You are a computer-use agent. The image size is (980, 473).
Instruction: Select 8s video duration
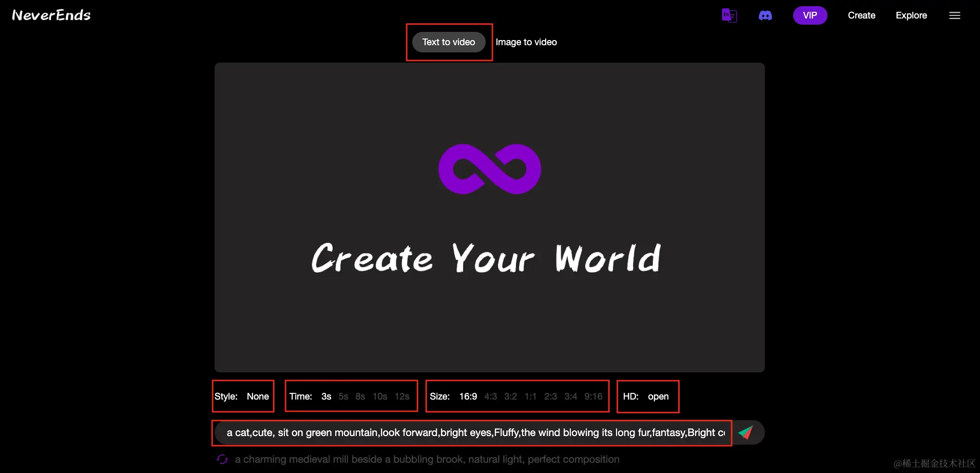pos(360,396)
